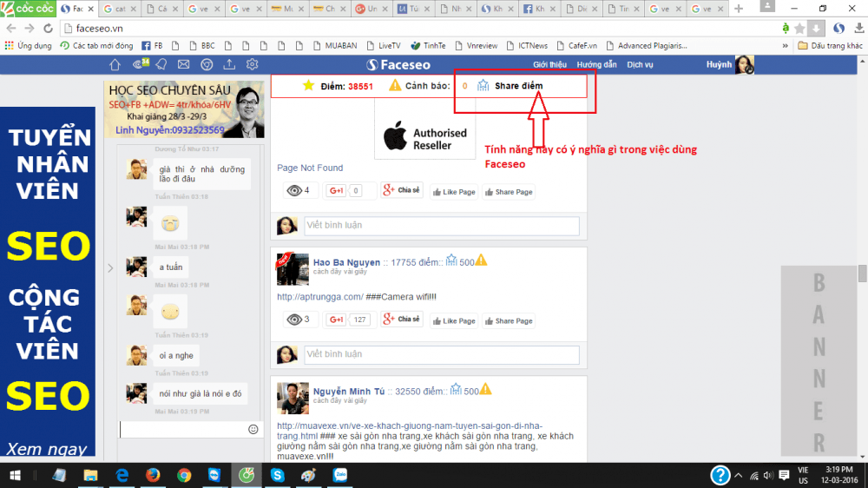Open a new browser tab with plus button

pos(739,9)
